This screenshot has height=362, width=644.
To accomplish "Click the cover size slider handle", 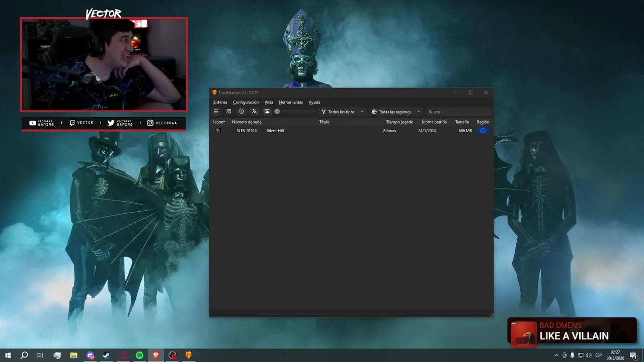I will [277, 112].
